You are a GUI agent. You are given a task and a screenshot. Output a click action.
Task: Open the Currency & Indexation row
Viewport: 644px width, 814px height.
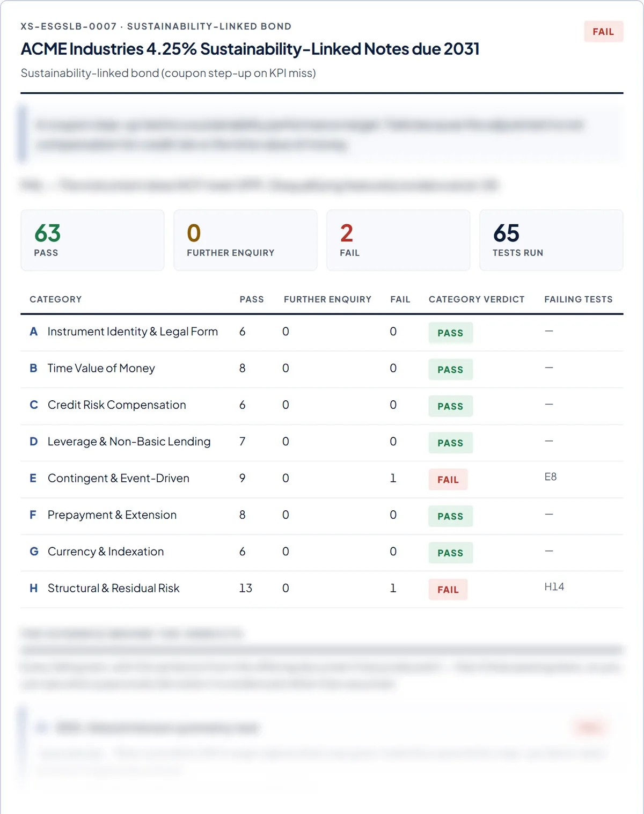pyautogui.click(x=322, y=553)
